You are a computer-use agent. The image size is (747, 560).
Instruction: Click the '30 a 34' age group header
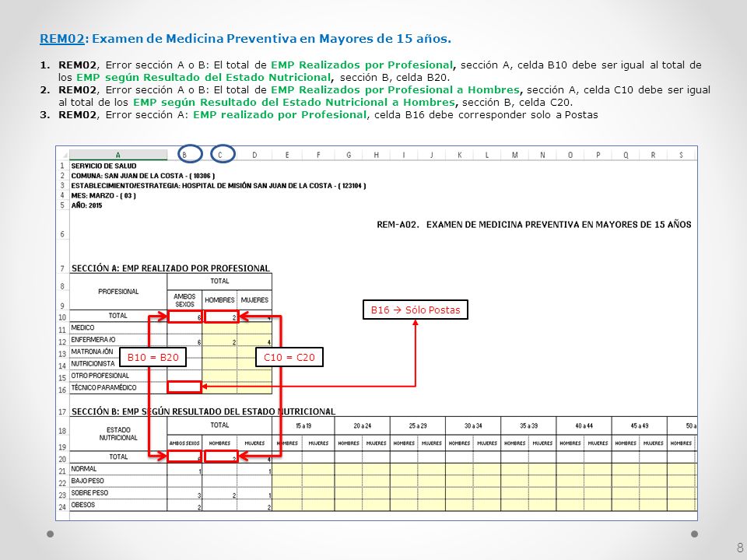pos(473,425)
